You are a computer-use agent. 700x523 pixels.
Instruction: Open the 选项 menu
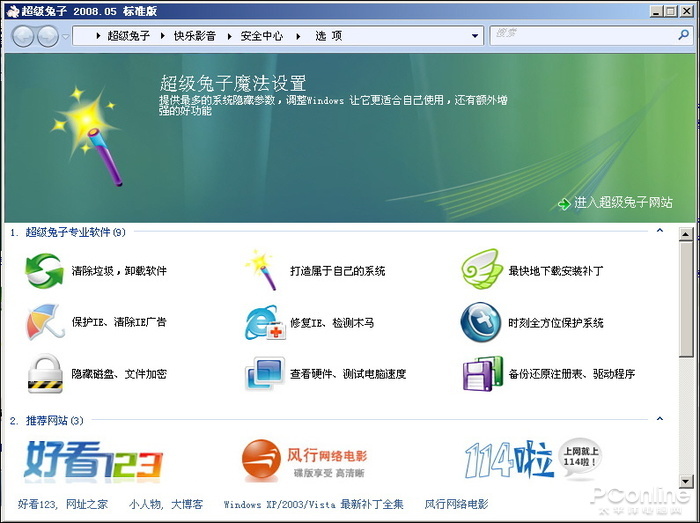328,36
